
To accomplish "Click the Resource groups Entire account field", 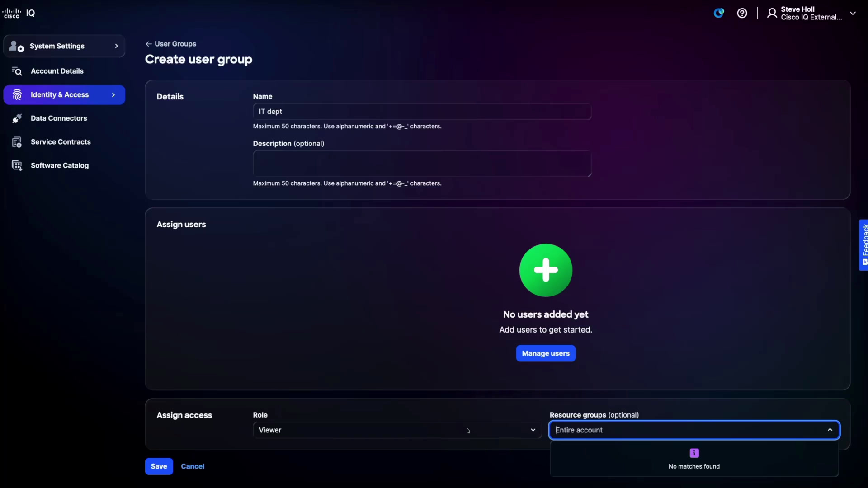I will [x=694, y=430].
